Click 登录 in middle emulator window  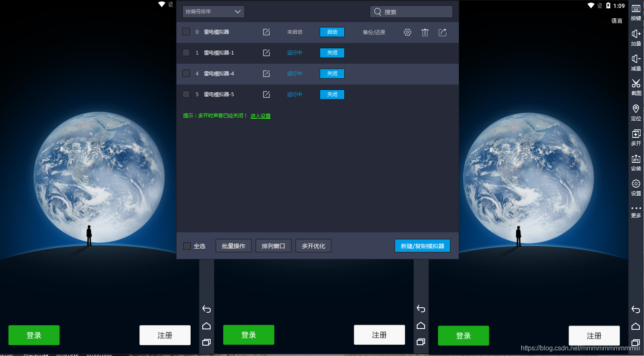249,335
